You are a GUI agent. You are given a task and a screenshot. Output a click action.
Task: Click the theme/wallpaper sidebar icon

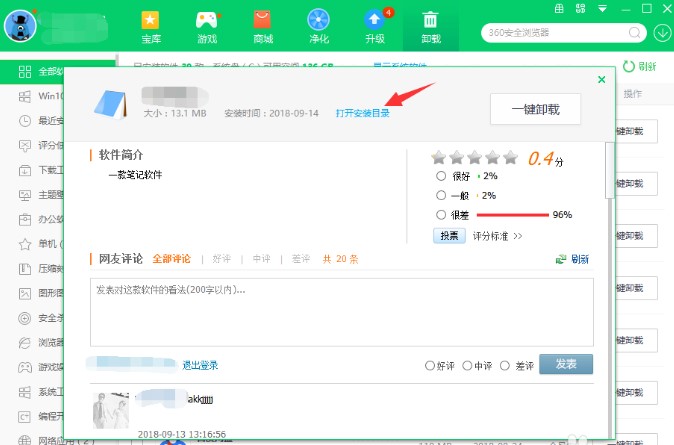[25, 195]
